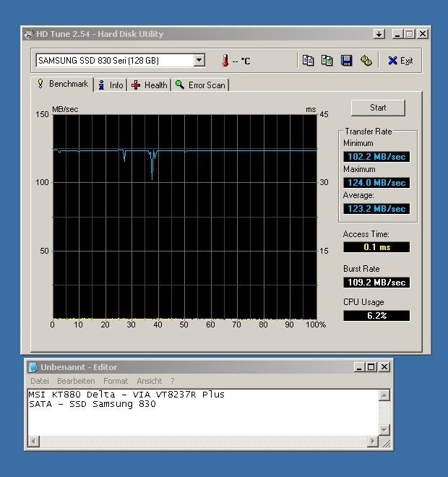Image resolution: width=448 pixels, height=477 pixels.
Task: Click the line 'MSI KT880 Delta - VIA VT8237R Plus'
Action: point(126,395)
